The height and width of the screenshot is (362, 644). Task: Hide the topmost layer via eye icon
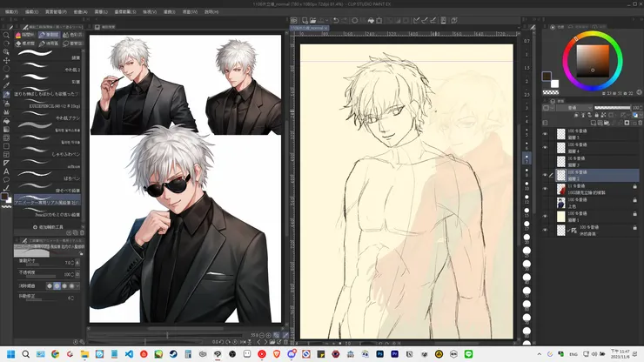(546, 135)
